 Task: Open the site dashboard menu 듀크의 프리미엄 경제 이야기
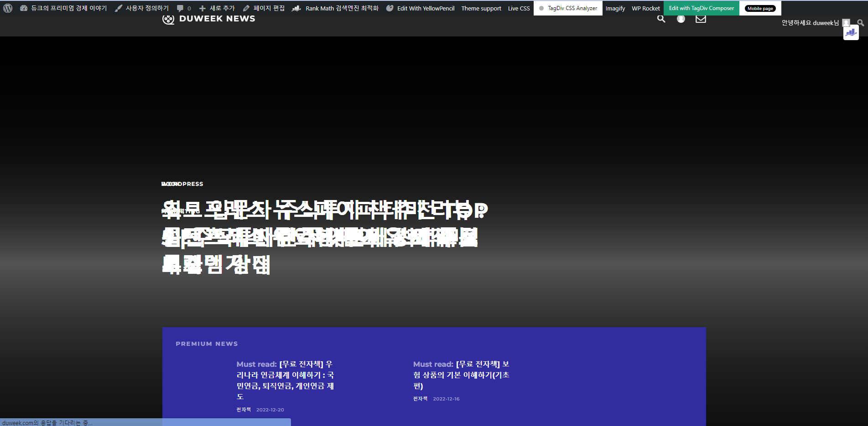tap(63, 8)
